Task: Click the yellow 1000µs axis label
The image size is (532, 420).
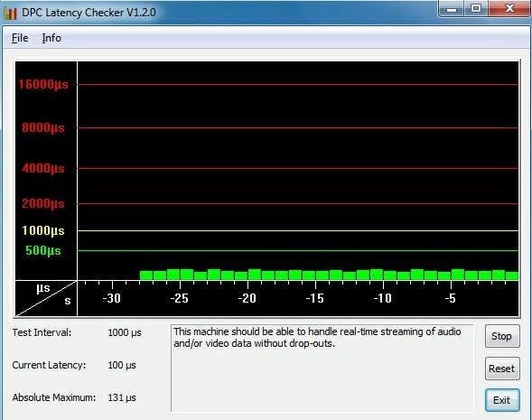Action: [x=43, y=230]
